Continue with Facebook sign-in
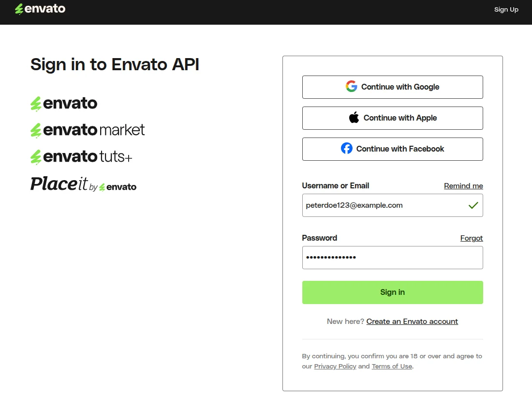This screenshot has height=398, width=532. coord(393,149)
